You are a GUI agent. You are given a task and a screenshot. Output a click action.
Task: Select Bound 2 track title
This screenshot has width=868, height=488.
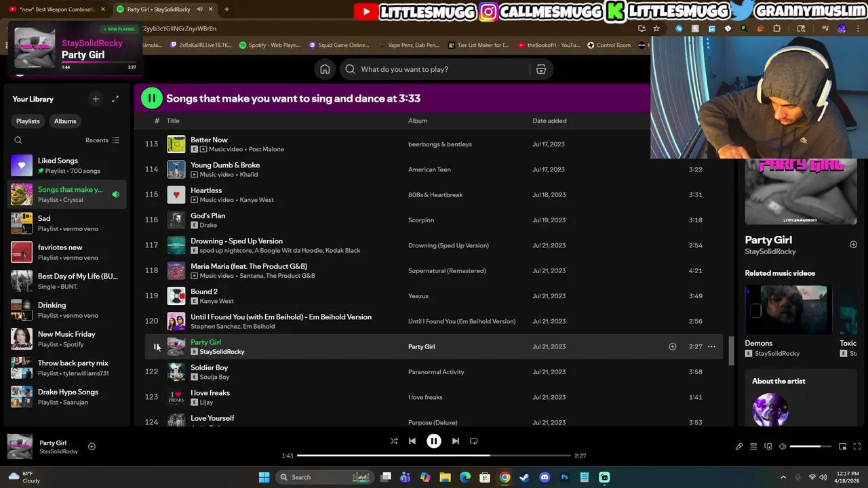(x=204, y=291)
